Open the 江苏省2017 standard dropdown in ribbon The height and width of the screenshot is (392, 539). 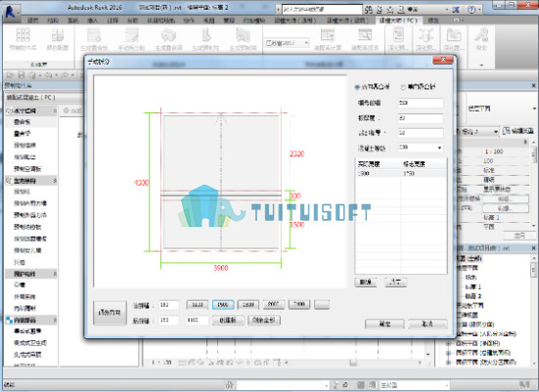click(x=287, y=43)
